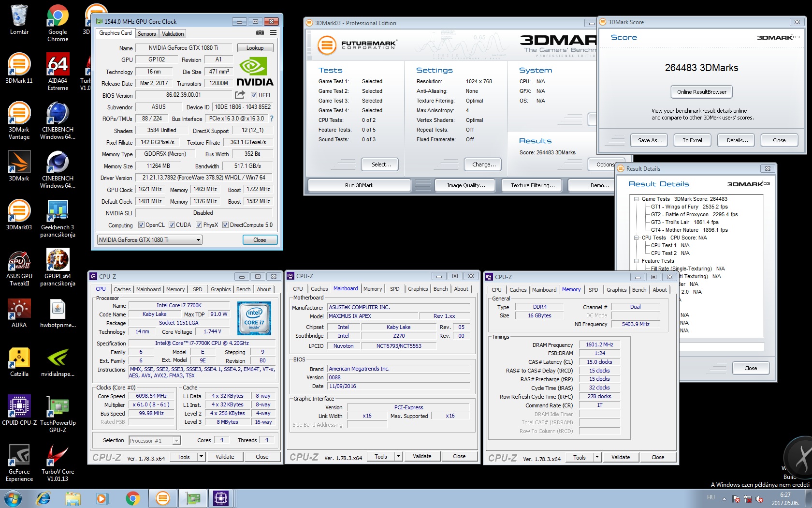Viewport: 812px width, 508px height.
Task: Launch TurboV Core V1.01.13 shortcut
Action: [58, 463]
